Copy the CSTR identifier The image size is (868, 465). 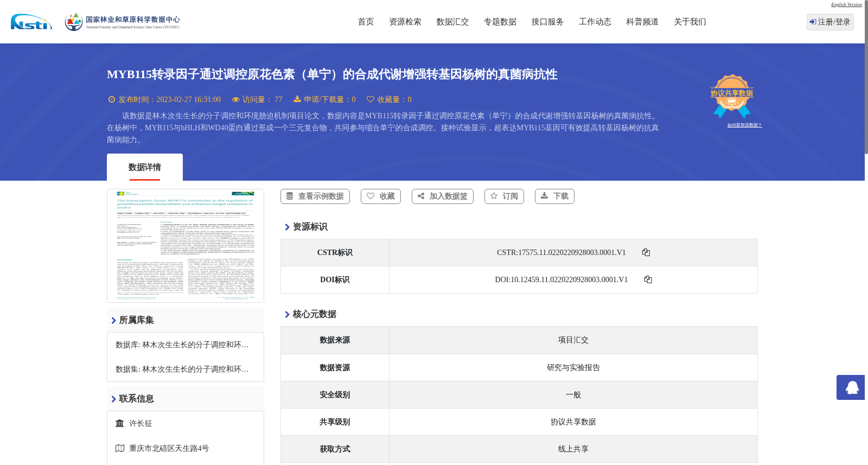[646, 252]
